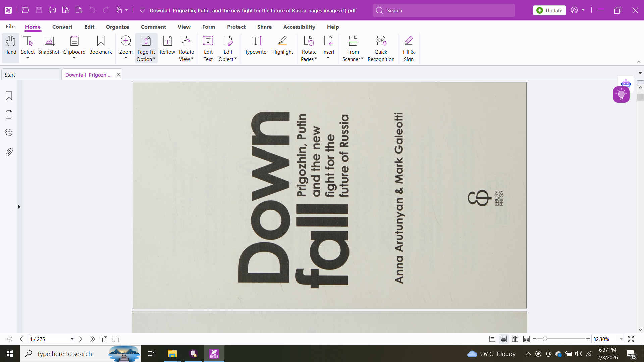Run OCR Quick Recognition
Image resolution: width=644 pixels, height=362 pixels.
point(381,48)
